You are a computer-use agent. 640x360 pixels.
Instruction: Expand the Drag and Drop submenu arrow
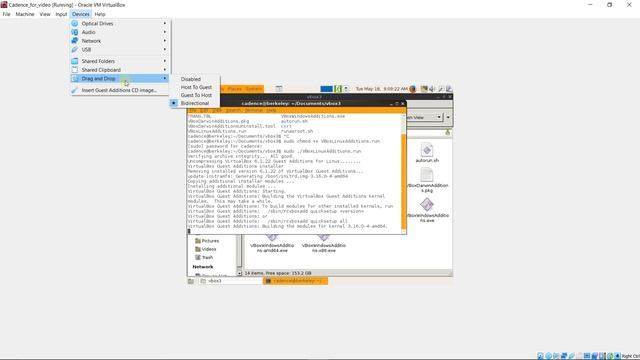coord(165,78)
